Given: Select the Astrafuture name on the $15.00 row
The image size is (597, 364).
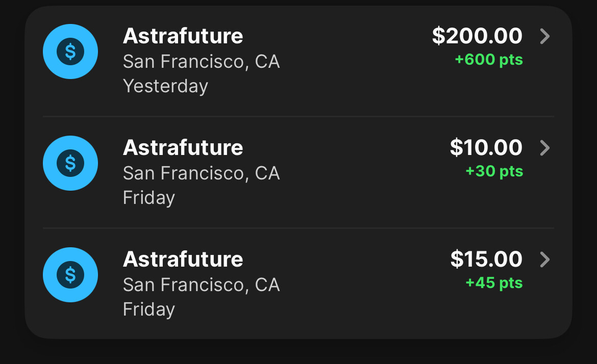Looking at the screenshot, I should pyautogui.click(x=183, y=259).
